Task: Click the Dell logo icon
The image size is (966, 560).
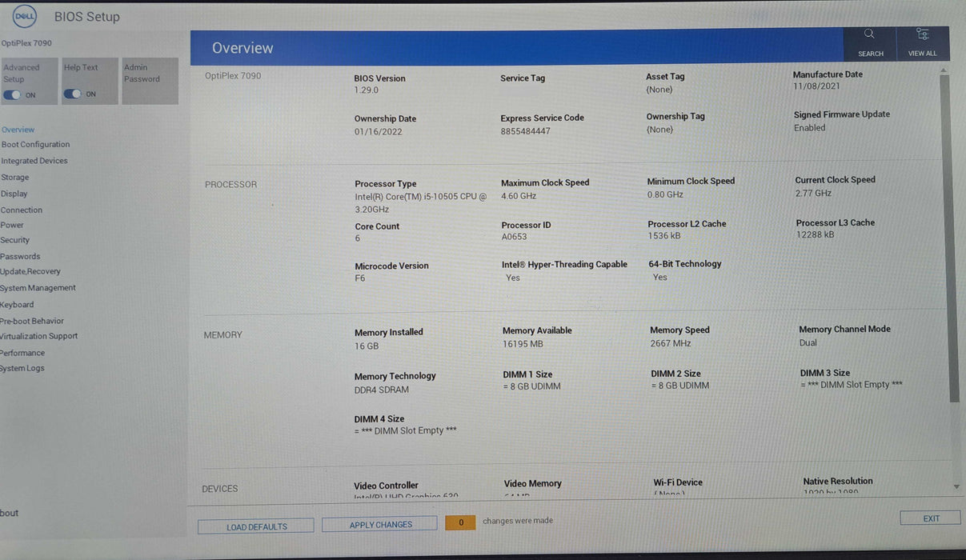Action: coord(25,15)
